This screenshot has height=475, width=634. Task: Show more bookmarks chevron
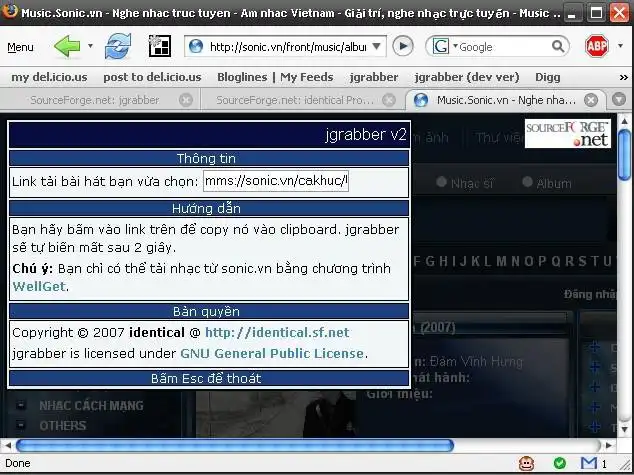coord(624,77)
